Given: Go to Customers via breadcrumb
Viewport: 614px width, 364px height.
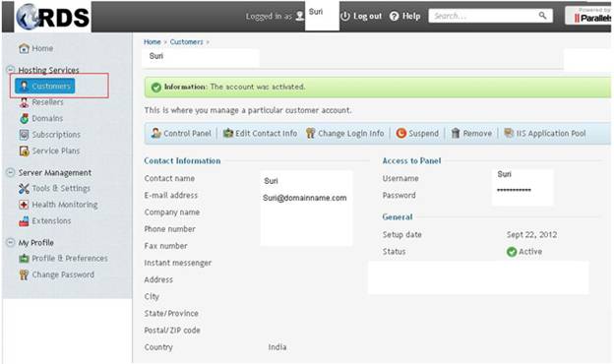Looking at the screenshot, I should (x=186, y=42).
